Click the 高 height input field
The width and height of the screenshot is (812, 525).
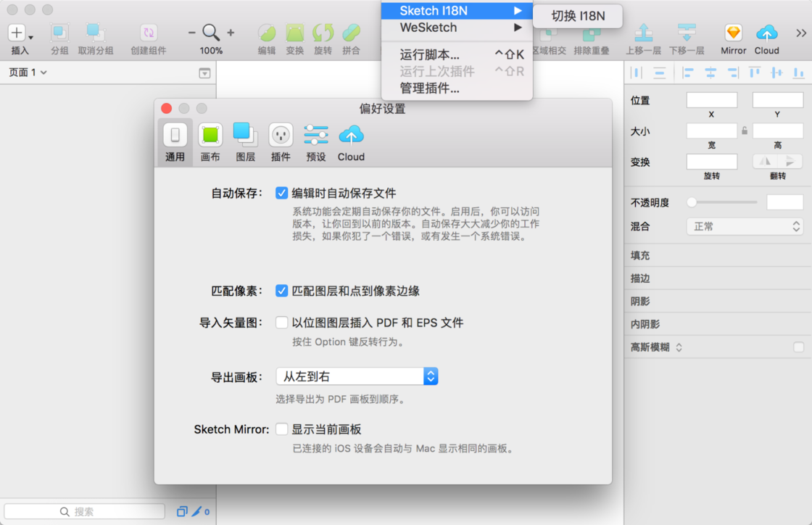[778, 131]
